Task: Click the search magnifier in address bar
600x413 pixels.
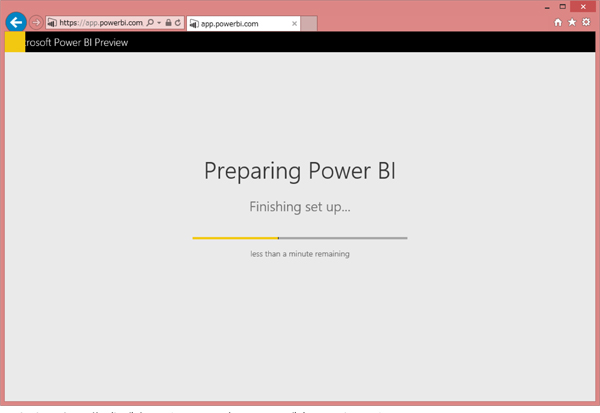Action: click(150, 23)
